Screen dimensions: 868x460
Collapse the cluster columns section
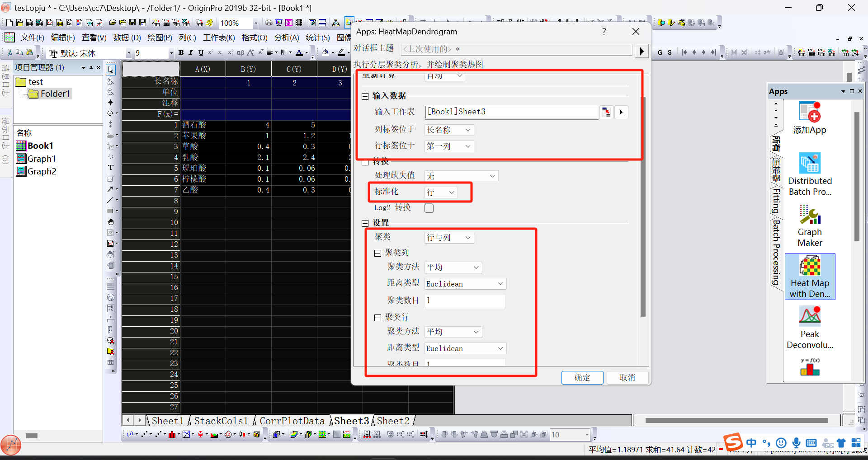click(x=378, y=253)
